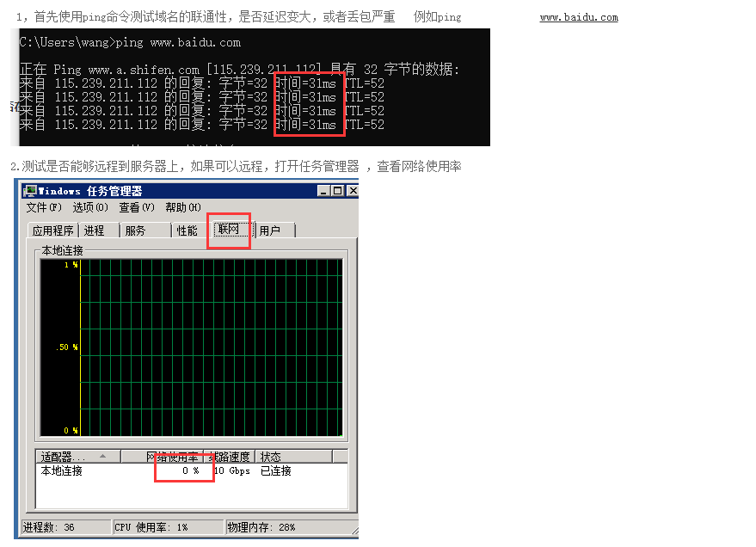This screenshot has width=756, height=547.
Task: Open the www.baidu.com hyperlink
Action: pyautogui.click(x=579, y=17)
